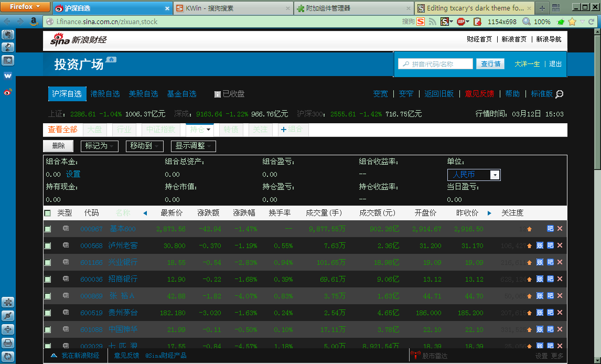Switch to the 港股自选 tab
Screen dimensions: 601x364
(x=104, y=94)
